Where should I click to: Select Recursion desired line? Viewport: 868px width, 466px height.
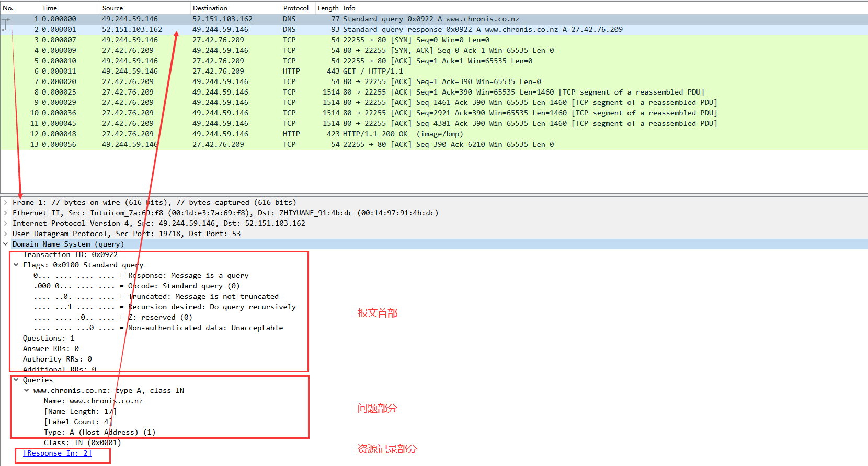click(165, 307)
